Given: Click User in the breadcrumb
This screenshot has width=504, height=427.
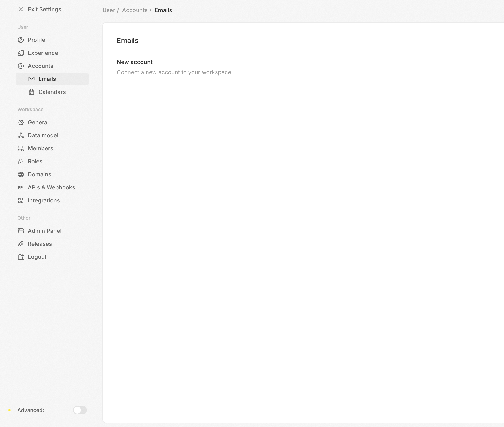Looking at the screenshot, I should pos(109,10).
